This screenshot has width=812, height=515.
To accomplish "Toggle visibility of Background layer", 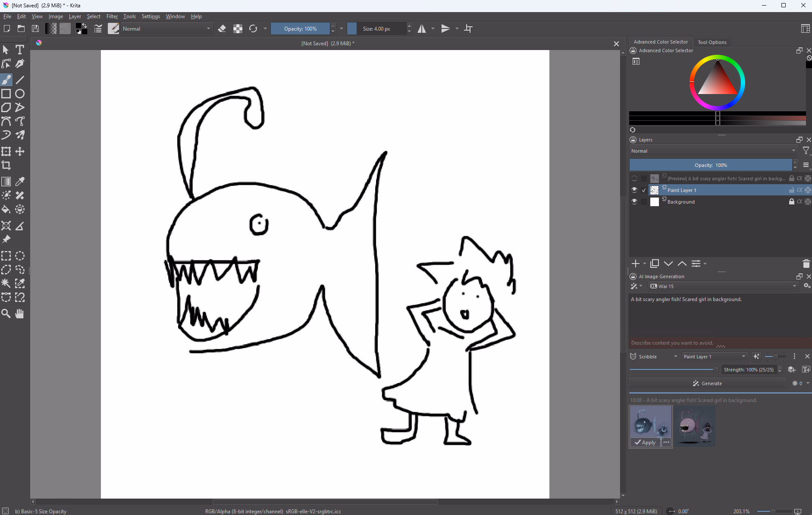I will tap(634, 201).
